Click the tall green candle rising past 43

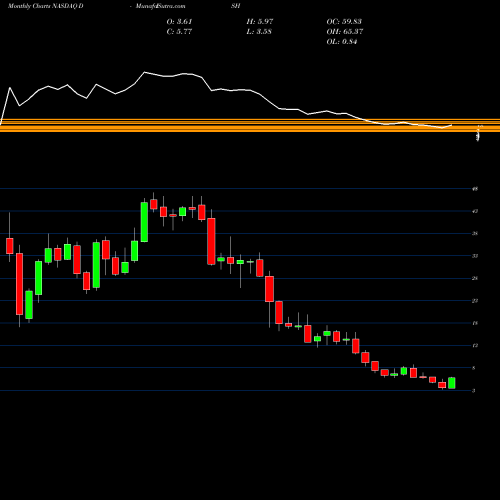(x=144, y=222)
